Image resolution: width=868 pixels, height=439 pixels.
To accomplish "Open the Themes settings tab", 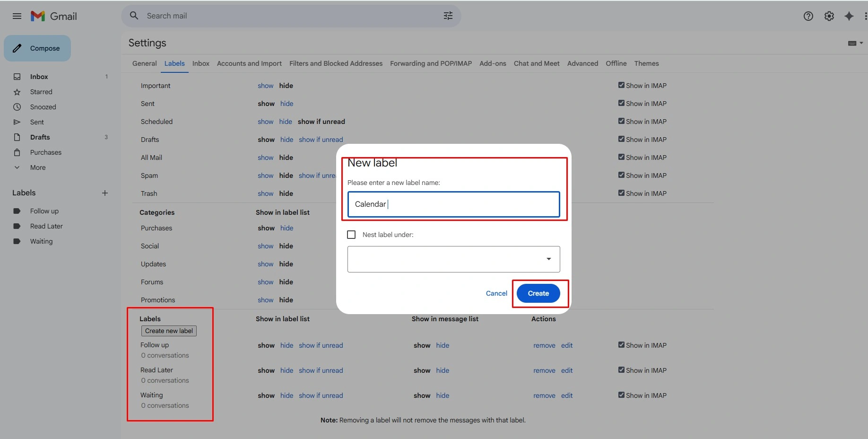I will [x=646, y=63].
